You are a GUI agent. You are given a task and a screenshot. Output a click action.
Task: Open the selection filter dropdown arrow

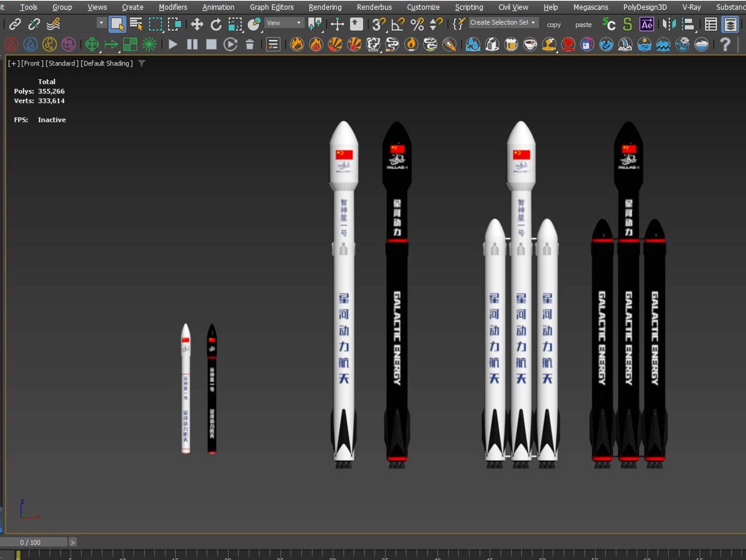[x=101, y=23]
